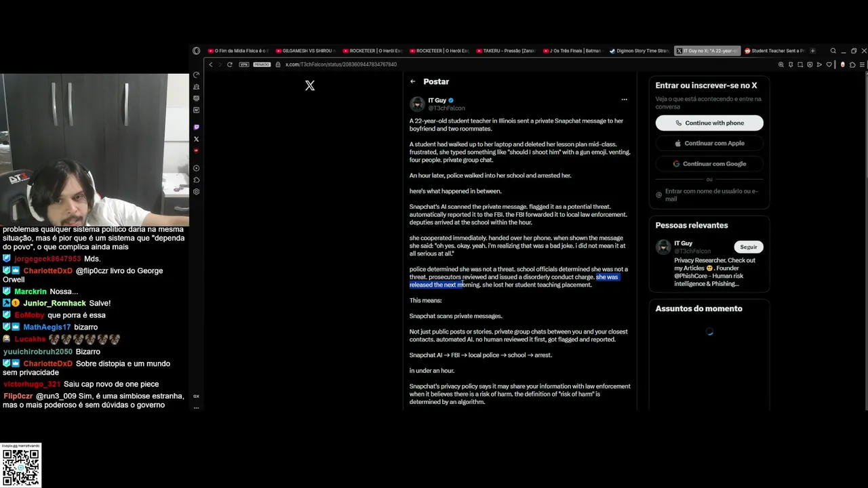868x488 pixels.
Task: Click 'Continuar com Google' button
Action: click(x=709, y=163)
